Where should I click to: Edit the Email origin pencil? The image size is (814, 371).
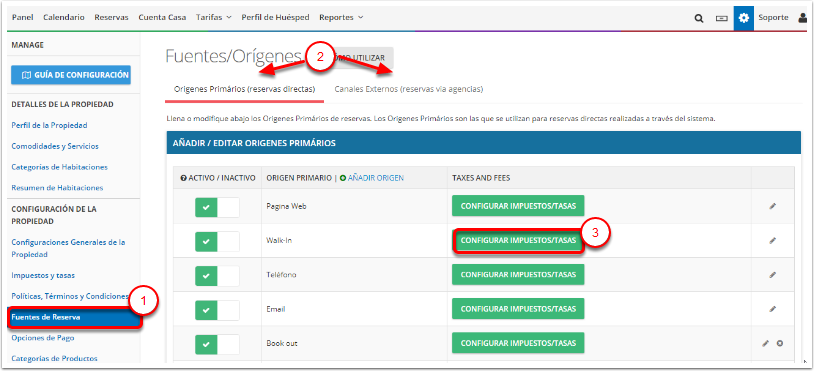coord(772,309)
